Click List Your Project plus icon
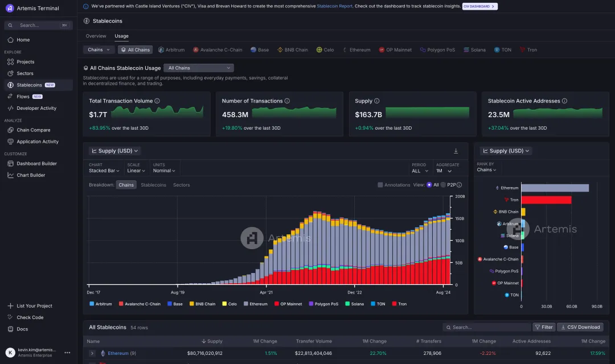615x364 pixels. [x=11, y=306]
